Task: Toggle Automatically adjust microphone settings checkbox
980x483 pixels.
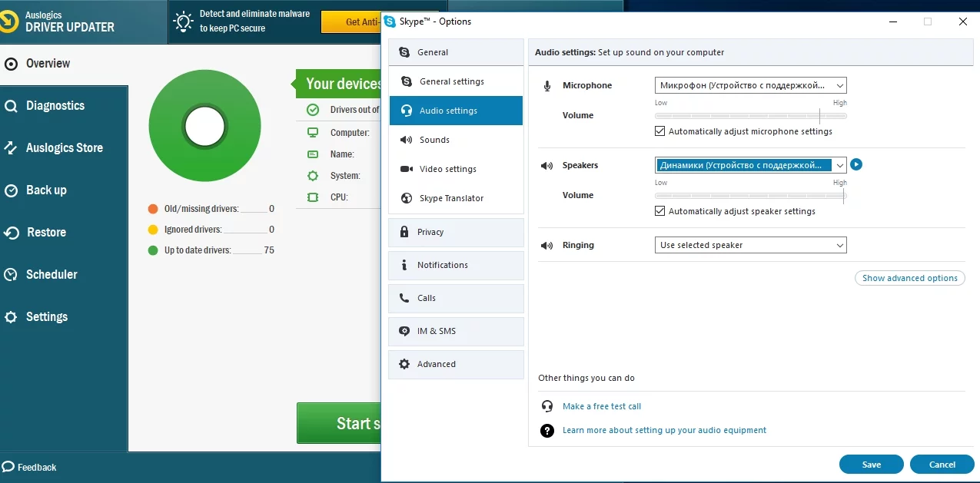Action: click(659, 131)
